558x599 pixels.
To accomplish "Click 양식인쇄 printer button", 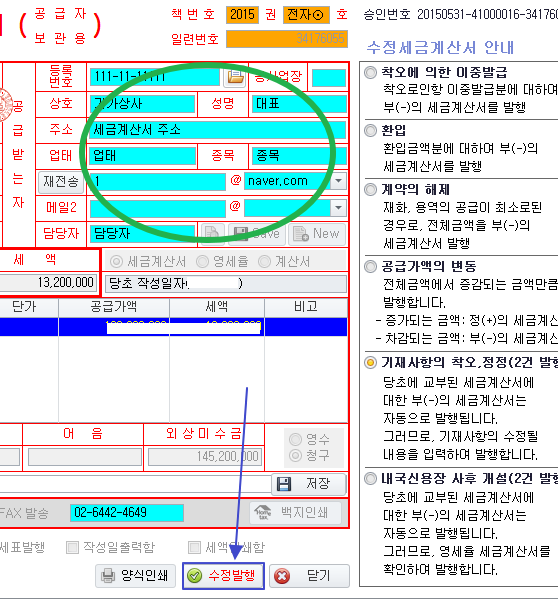I will pyautogui.click(x=136, y=575).
